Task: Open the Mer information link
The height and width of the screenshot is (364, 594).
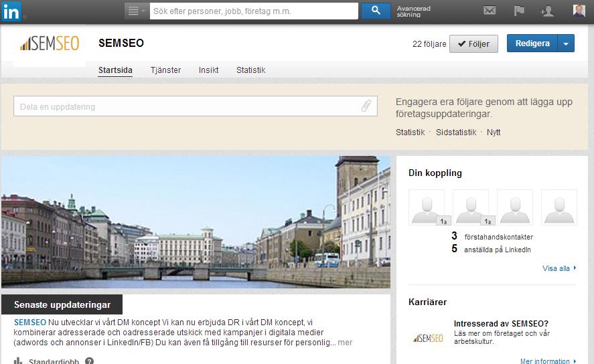Action: tap(548, 361)
